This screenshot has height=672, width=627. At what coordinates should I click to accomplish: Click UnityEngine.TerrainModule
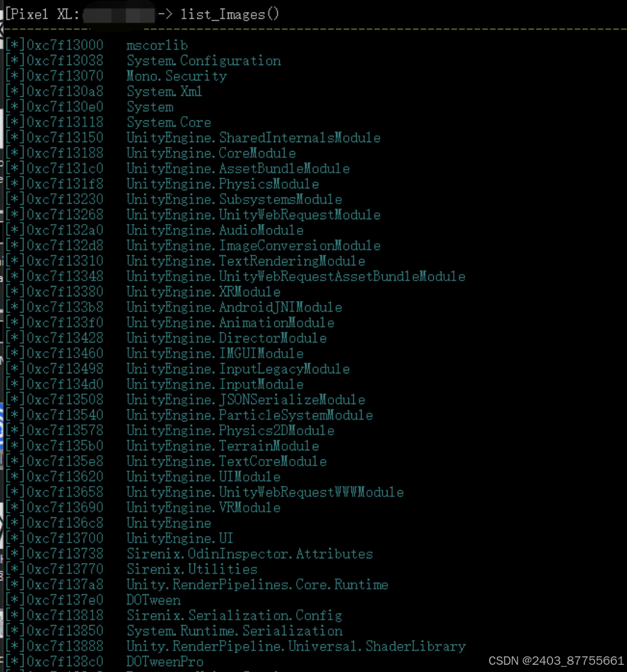223,447
